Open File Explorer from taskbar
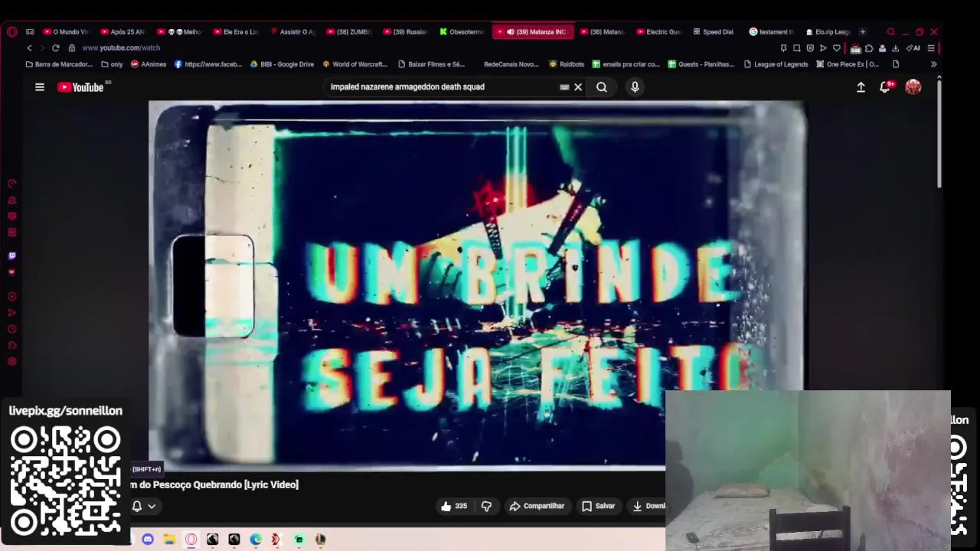The image size is (980, 551). tap(169, 540)
